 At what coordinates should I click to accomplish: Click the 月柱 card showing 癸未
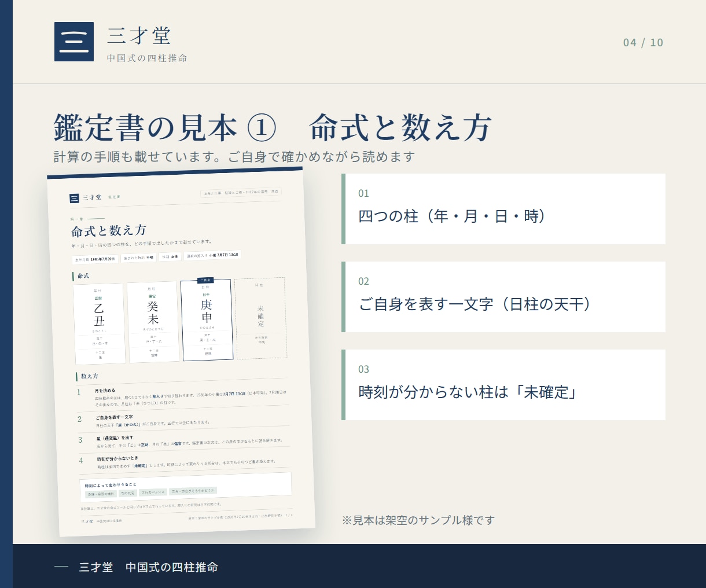(x=153, y=322)
